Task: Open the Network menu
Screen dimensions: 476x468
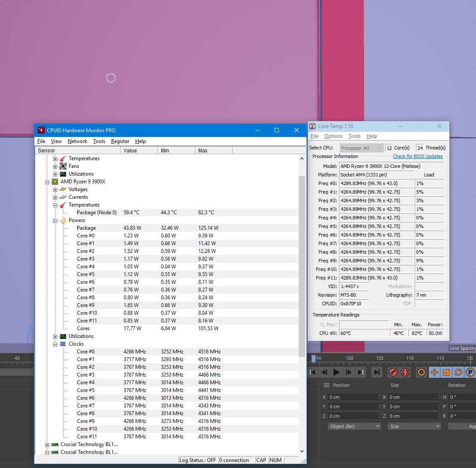Action: 77,141
